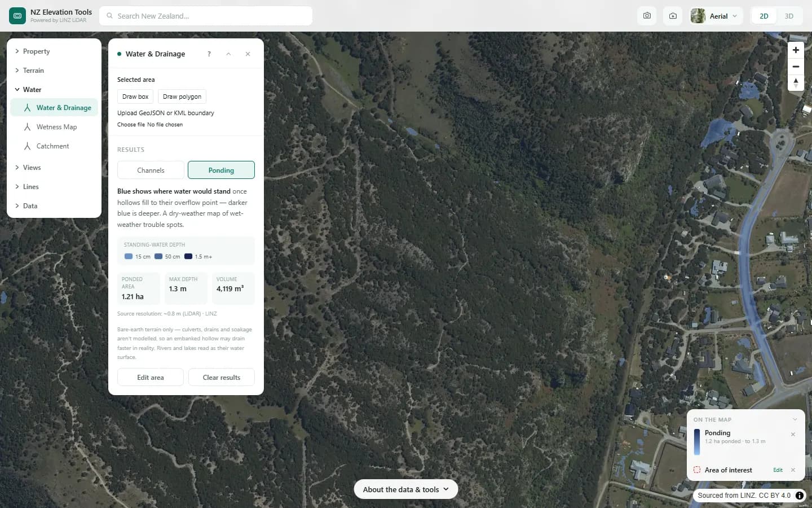Click the 1.5 m+ depth color swatch
812x508 pixels.
[188, 256]
